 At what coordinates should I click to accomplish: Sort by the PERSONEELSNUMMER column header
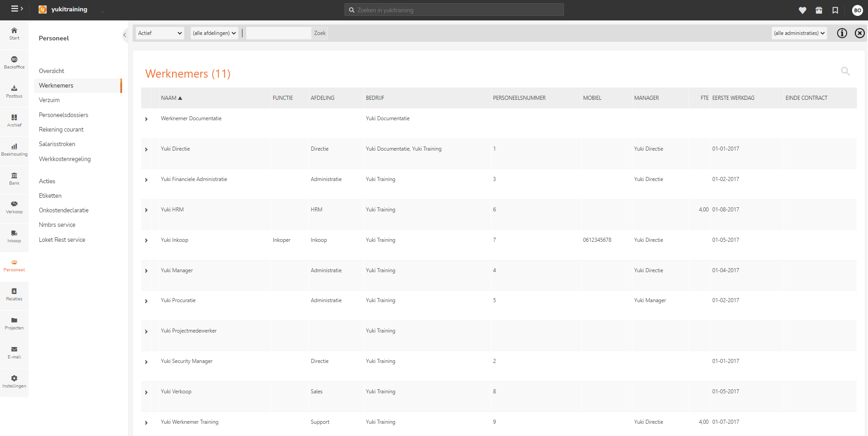click(x=519, y=98)
